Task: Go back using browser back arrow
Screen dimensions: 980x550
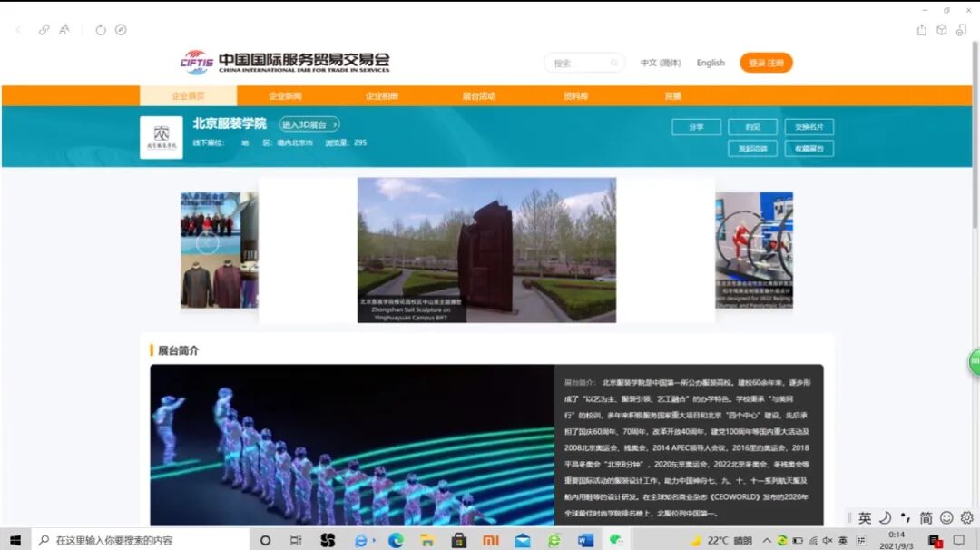Action: (x=18, y=30)
